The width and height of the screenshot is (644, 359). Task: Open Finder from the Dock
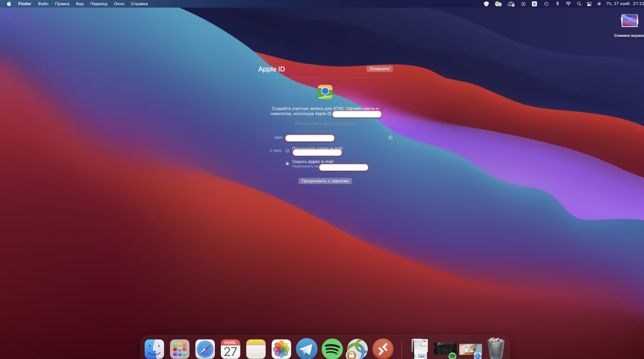(154, 348)
